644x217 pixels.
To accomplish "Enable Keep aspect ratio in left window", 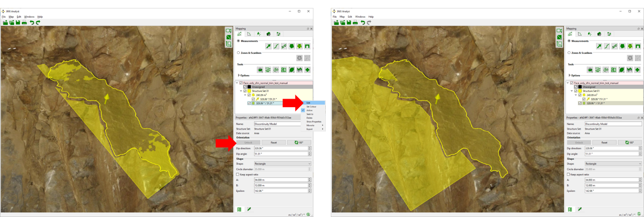I will click(238, 174).
